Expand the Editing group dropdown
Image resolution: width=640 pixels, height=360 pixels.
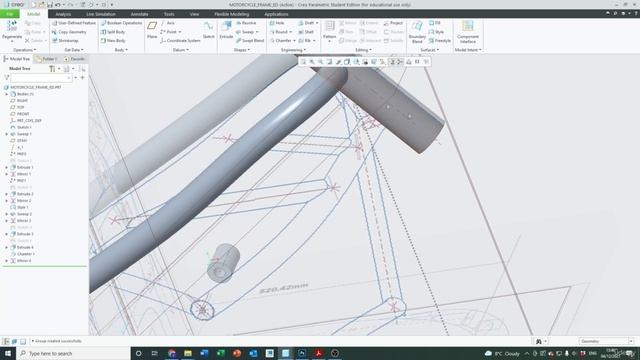(x=363, y=50)
